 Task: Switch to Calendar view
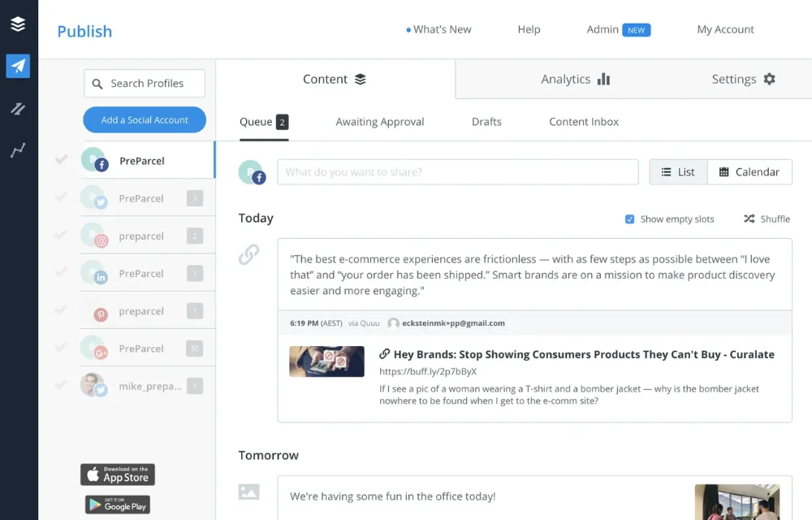(749, 172)
